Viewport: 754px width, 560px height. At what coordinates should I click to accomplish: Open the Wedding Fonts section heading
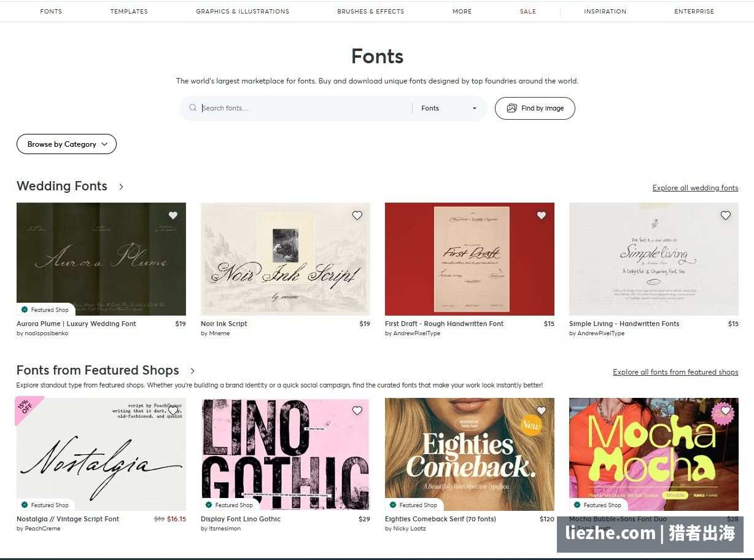[x=62, y=186]
